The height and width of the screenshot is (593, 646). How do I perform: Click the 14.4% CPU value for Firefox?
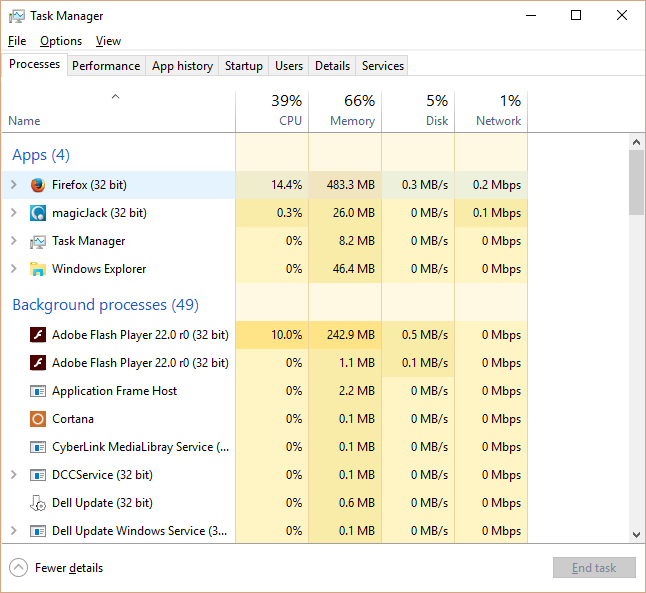(286, 185)
